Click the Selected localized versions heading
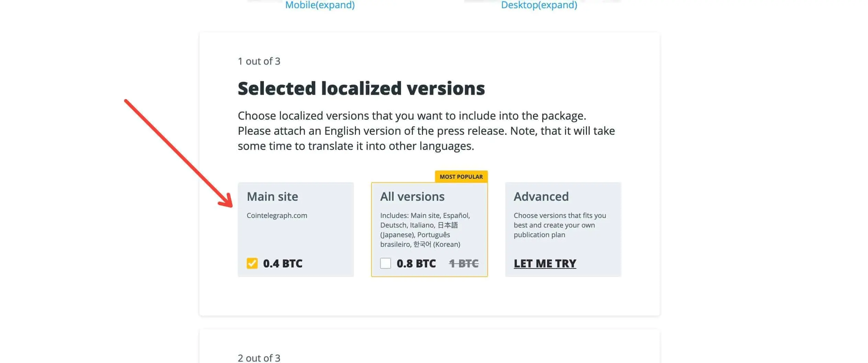This screenshot has width=868, height=363. [x=361, y=88]
